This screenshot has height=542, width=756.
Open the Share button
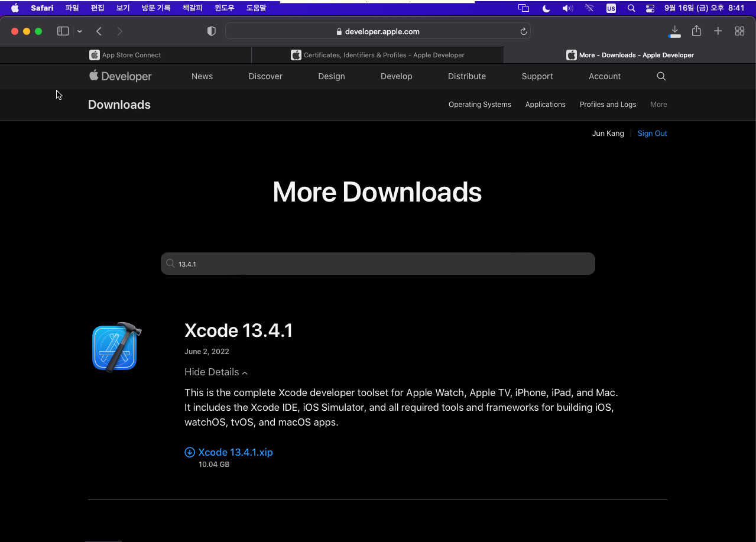pyautogui.click(x=696, y=31)
